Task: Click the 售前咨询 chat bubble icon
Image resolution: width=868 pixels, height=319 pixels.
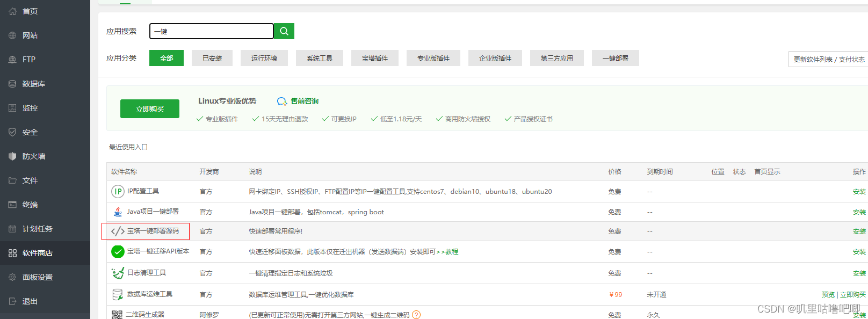Action: (282, 101)
